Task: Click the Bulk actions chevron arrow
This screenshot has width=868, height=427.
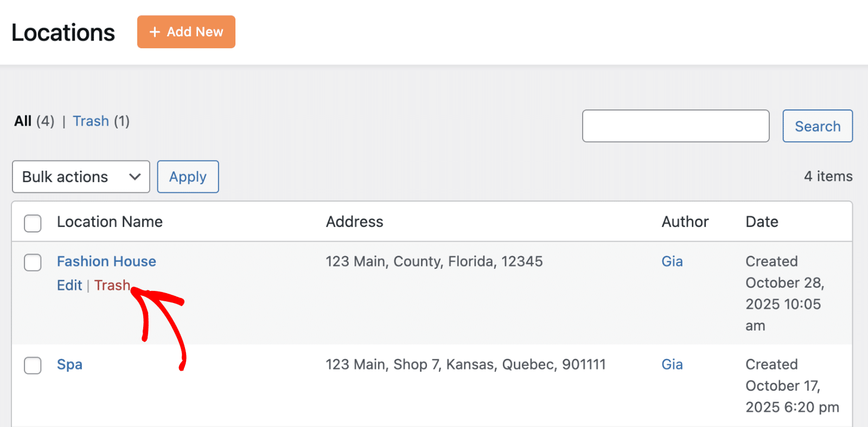Action: [x=135, y=177]
